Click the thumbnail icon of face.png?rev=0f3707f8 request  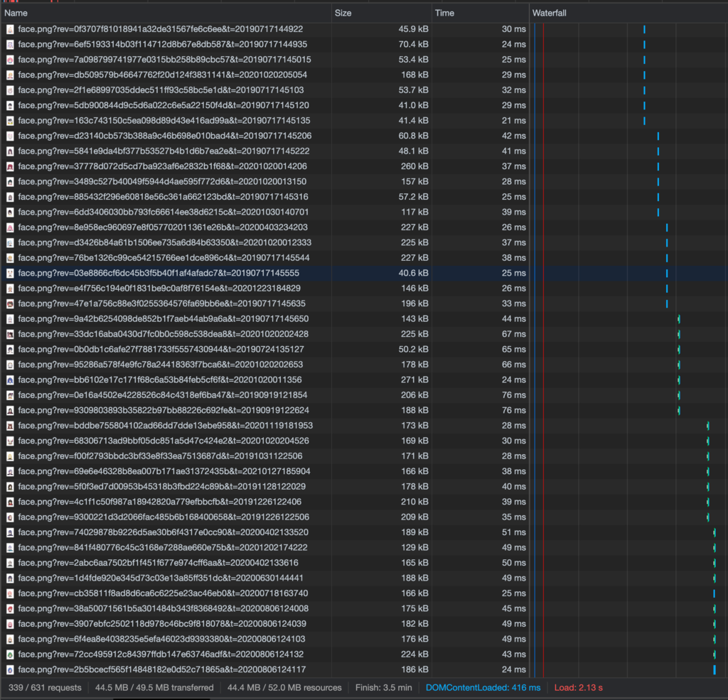(10, 29)
